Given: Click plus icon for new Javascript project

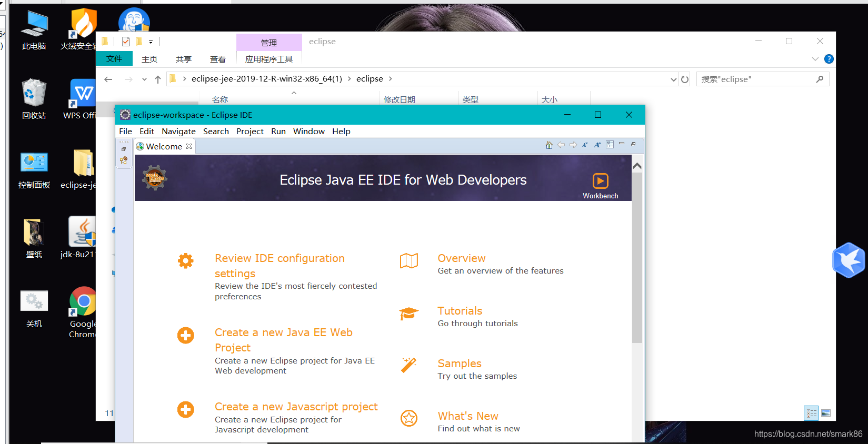Looking at the screenshot, I should click(185, 409).
